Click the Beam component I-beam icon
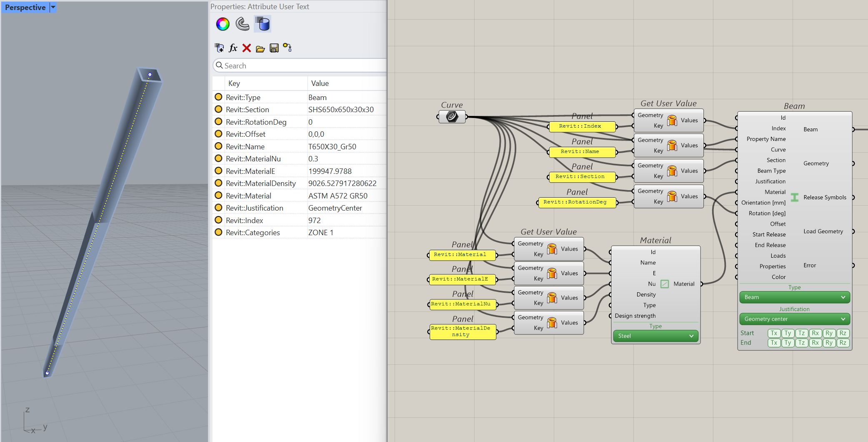This screenshot has height=442, width=868. click(795, 198)
